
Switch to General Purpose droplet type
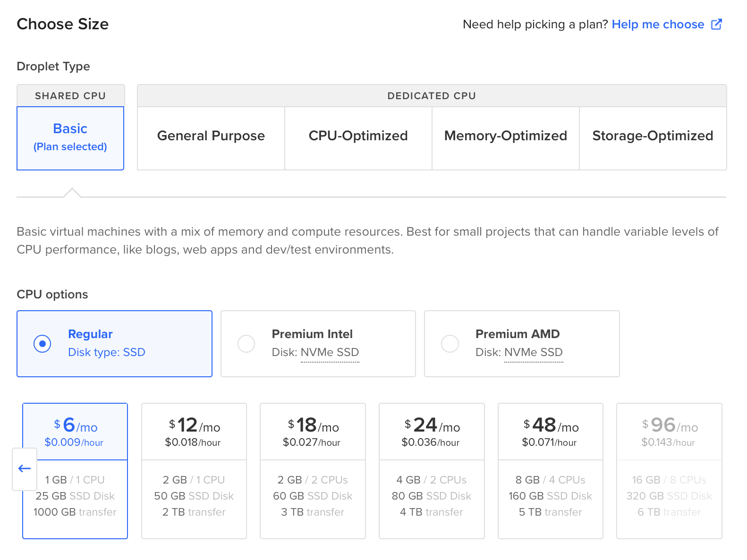pyautogui.click(x=211, y=136)
